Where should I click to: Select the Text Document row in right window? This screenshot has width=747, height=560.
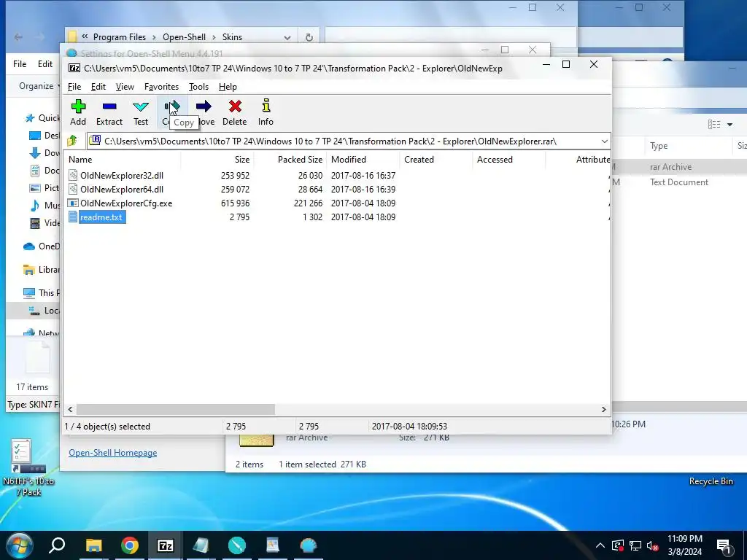coord(679,182)
